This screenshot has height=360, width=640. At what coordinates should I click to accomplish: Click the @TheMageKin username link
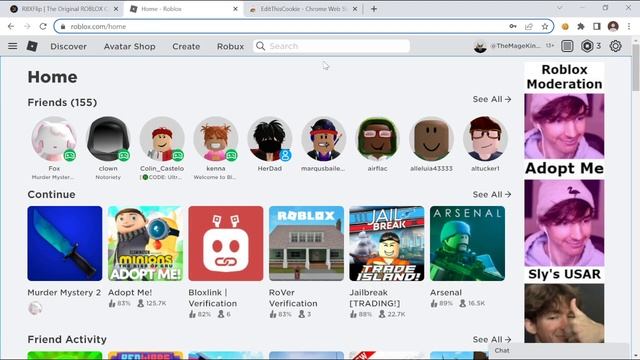pyautogui.click(x=516, y=46)
